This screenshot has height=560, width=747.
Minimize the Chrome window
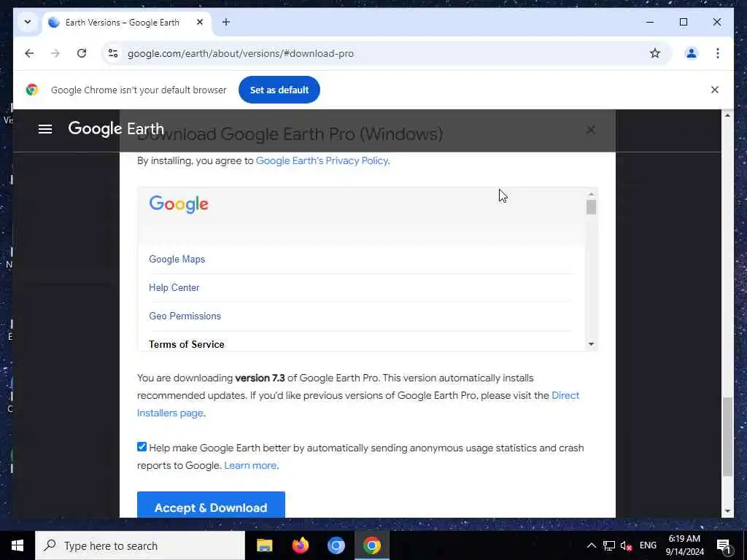click(x=650, y=22)
